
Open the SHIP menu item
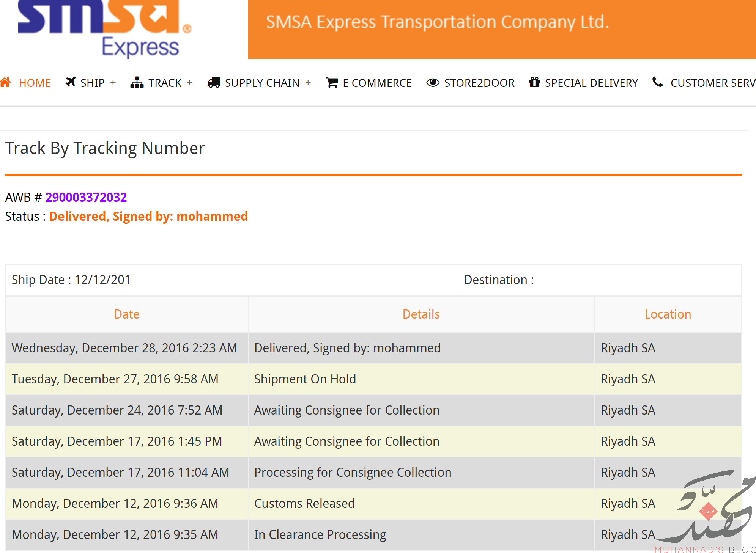(x=92, y=83)
